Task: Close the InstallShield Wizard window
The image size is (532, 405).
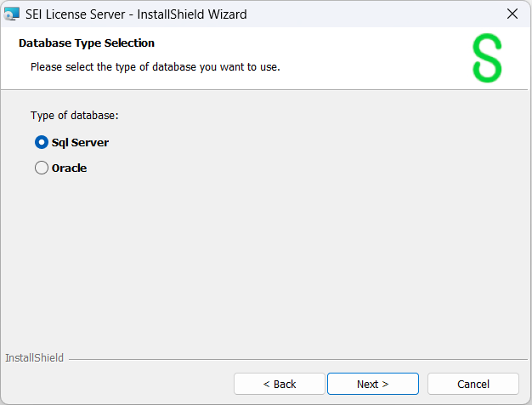Action: pyautogui.click(x=512, y=14)
